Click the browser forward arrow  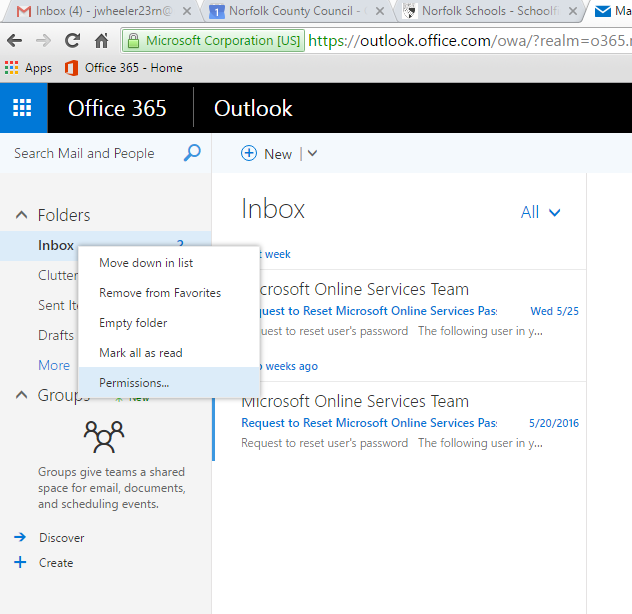pyautogui.click(x=43, y=40)
